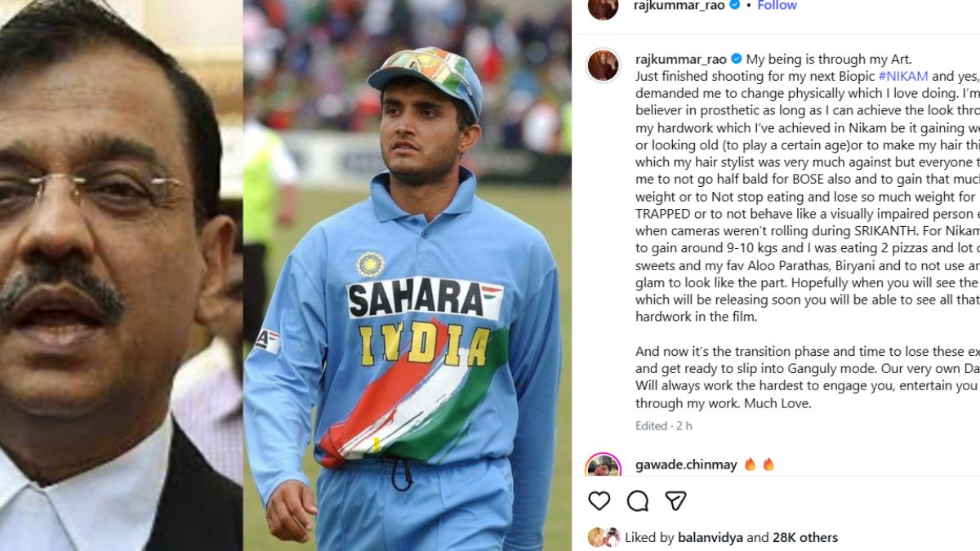Click the verified badge beside the caption username

(x=736, y=59)
